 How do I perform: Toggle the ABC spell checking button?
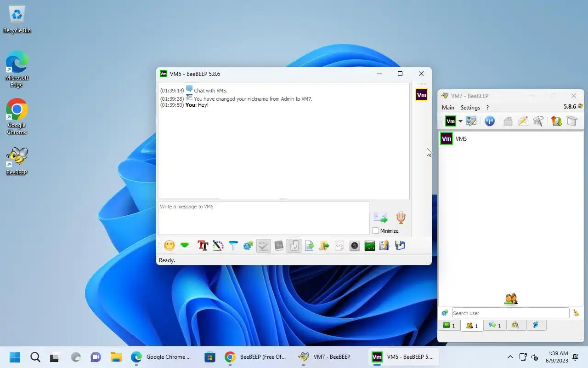(263, 246)
